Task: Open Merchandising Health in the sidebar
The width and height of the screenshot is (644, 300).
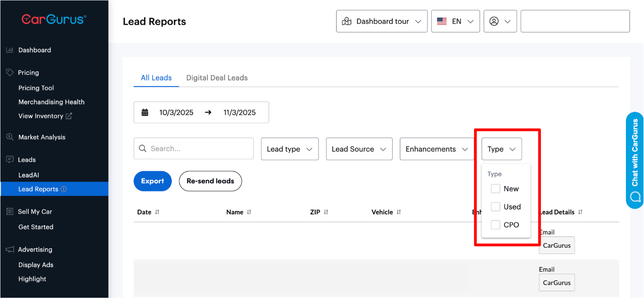Action: pos(51,102)
